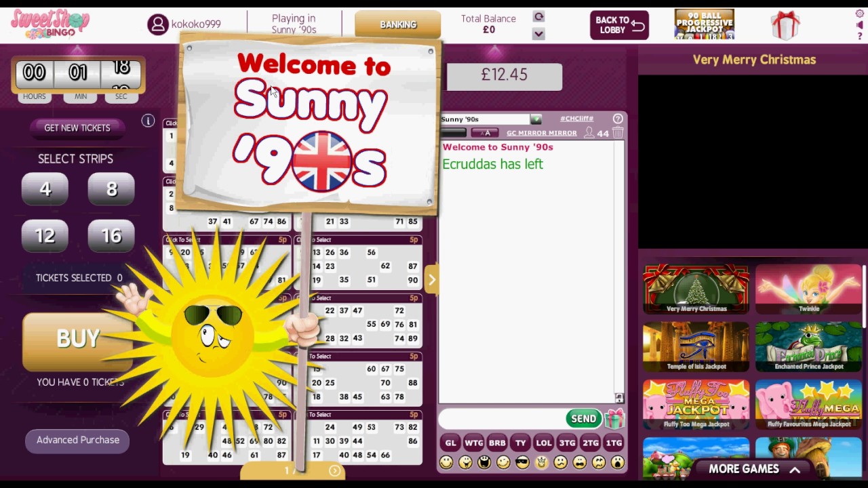Viewport: 868px width, 488px height.
Task: Select 8 strips
Action: pyautogui.click(x=111, y=189)
